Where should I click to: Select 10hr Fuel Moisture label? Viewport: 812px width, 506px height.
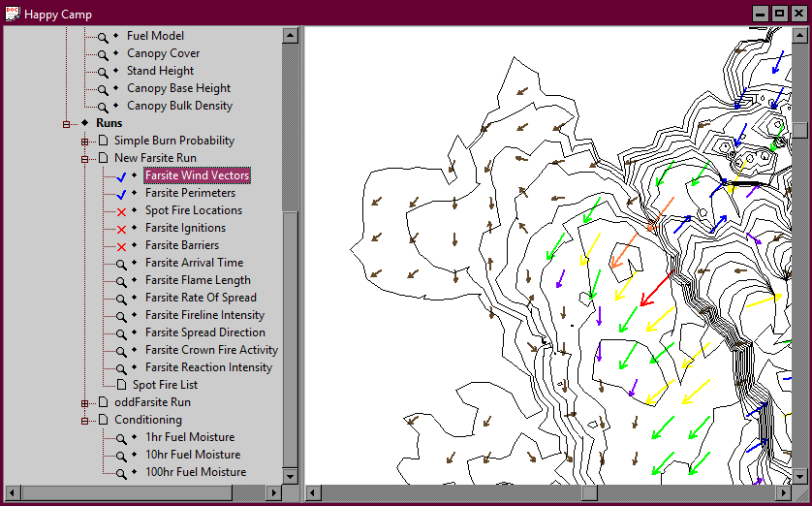point(193,455)
